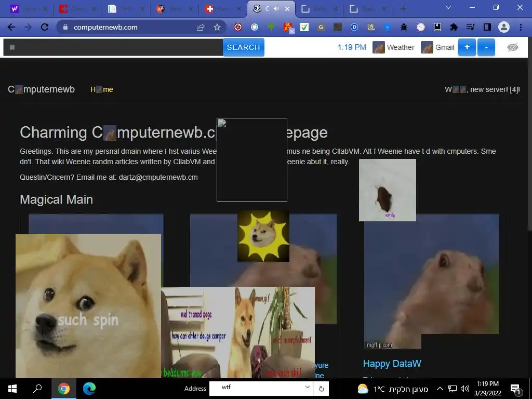This screenshot has height=399, width=532.
Task: Click the 1:19 PM time in page toolbar
Action: [352, 47]
